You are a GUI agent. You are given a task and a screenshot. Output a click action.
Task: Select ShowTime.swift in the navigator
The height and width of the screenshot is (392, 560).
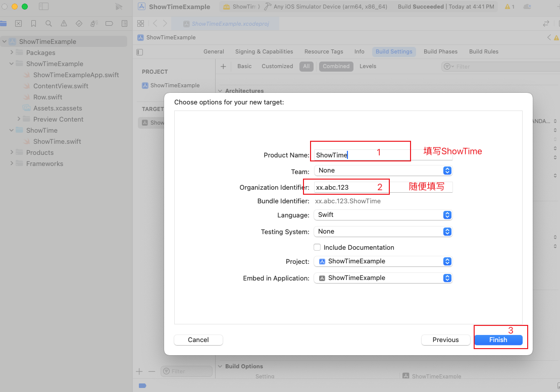pyautogui.click(x=57, y=142)
